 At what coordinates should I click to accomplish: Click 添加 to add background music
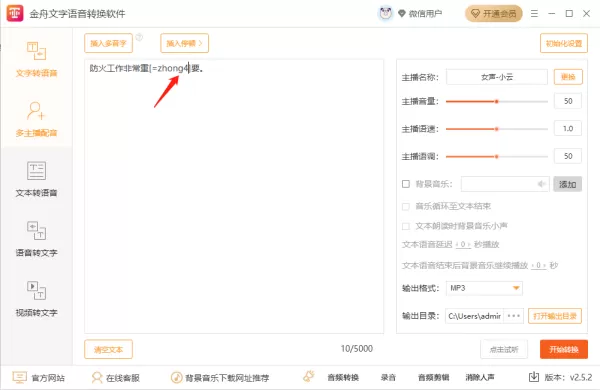567,184
